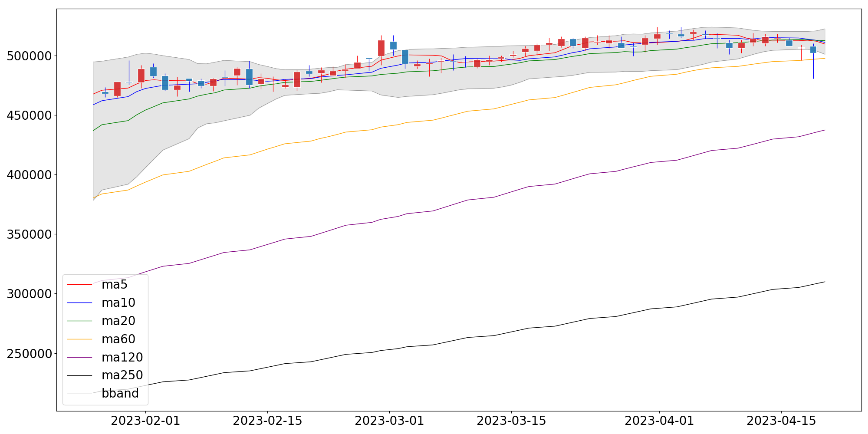Click the last blue candlestick with long lower wick
Screen dimensions: 868x434
(813, 50)
